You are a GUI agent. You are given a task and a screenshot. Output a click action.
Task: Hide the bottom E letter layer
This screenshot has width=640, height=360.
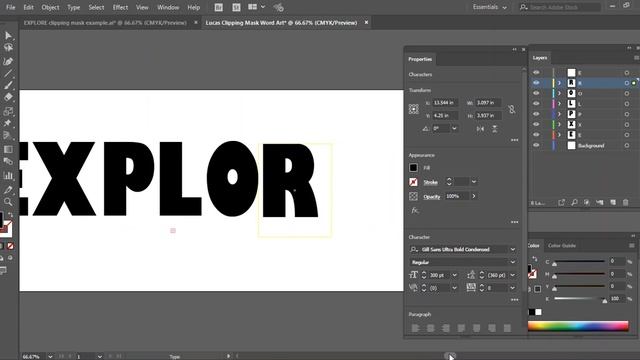pos(536,135)
